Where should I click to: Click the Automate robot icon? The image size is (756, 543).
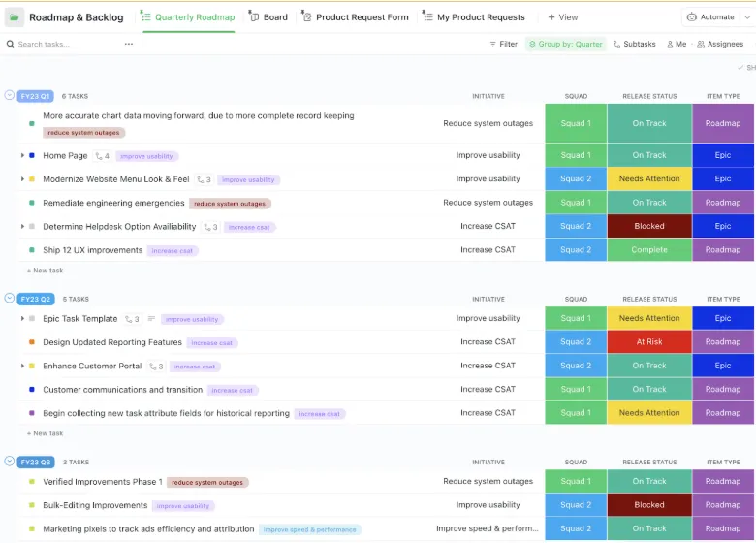[691, 16]
